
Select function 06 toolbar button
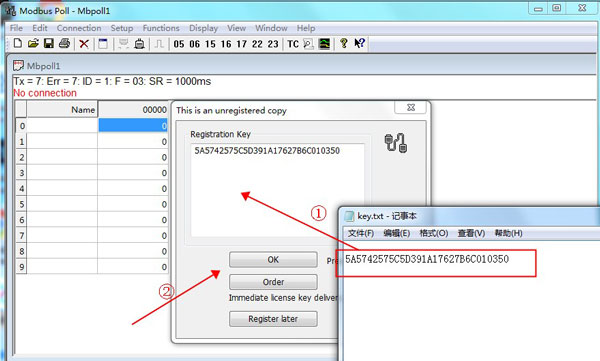click(194, 44)
